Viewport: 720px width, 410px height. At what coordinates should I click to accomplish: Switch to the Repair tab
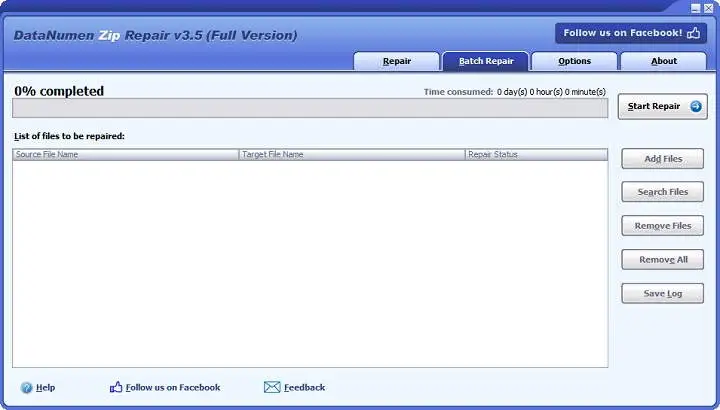(397, 62)
